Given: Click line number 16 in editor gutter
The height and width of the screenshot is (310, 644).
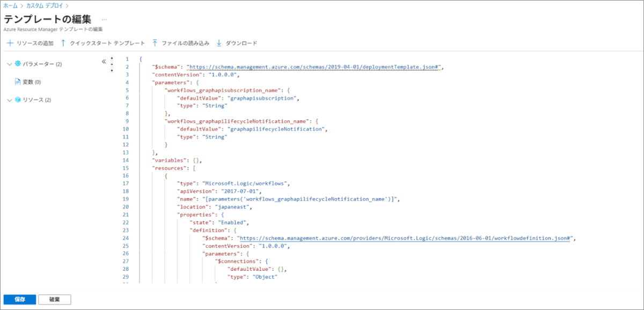Looking at the screenshot, I should coord(126,176).
